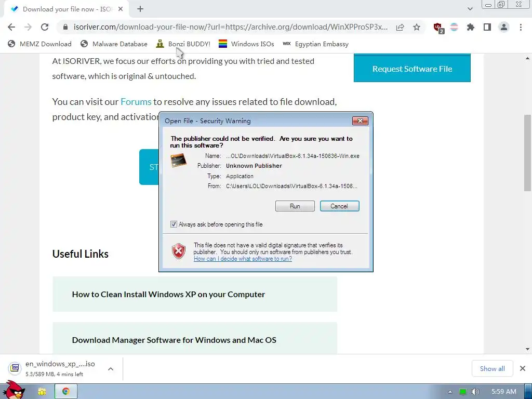Close the downloads bar
This screenshot has width=532, height=399.
tap(523, 368)
